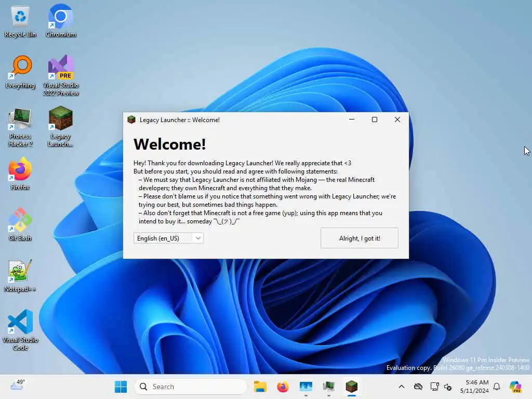Viewport: 532px width, 399px height.
Task: Open the clock showing 5:46 AM
Action: click(x=474, y=387)
